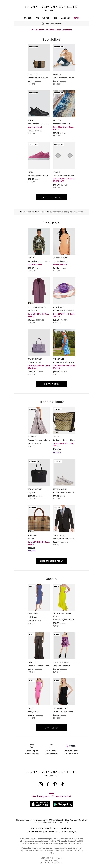Select the Handbags navigation item
Viewport: 103px width, 868px height.
(x=65, y=18)
